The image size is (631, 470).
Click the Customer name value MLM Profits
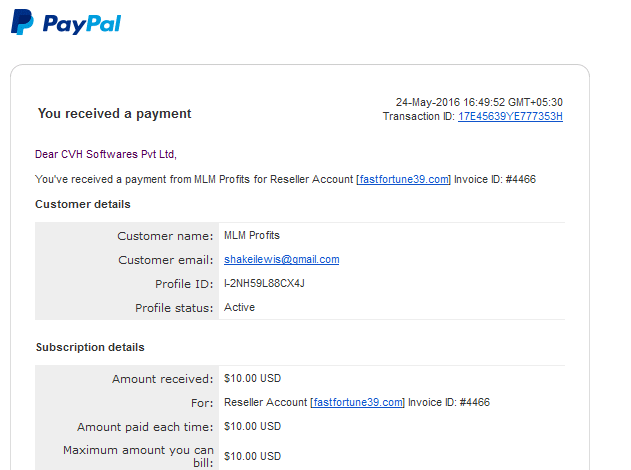(252, 235)
